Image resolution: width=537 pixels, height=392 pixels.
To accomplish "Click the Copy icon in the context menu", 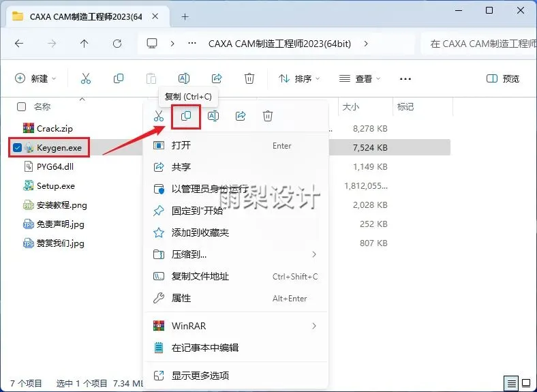I will click(x=186, y=116).
